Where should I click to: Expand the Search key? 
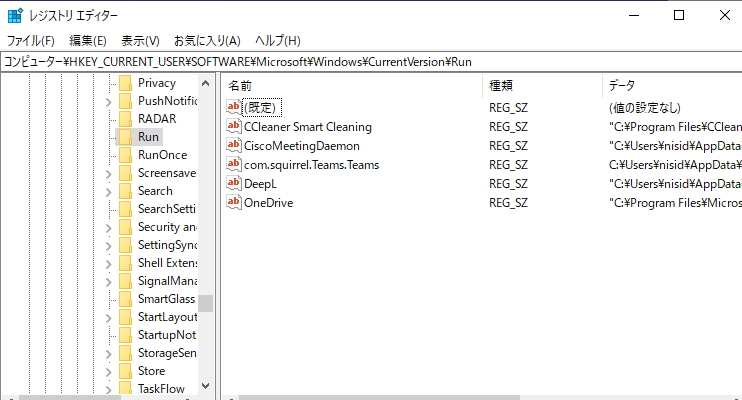pyautogui.click(x=108, y=192)
